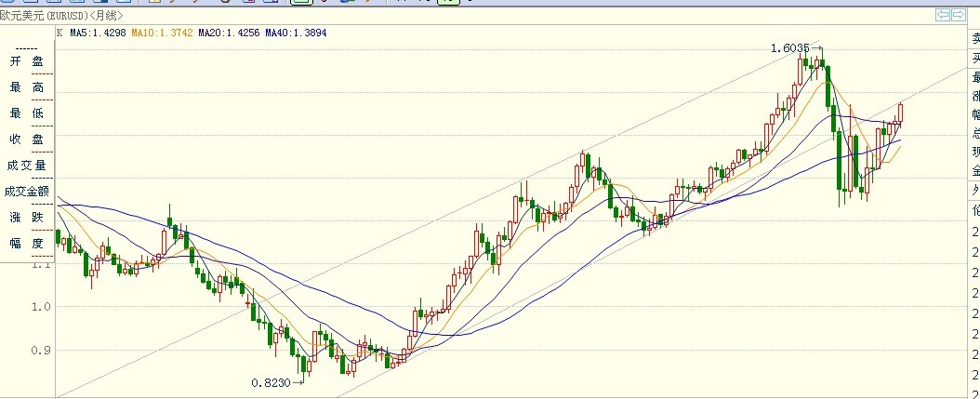Select the 收盘 row in info panel
The height and width of the screenshot is (399, 980).
click(27, 140)
